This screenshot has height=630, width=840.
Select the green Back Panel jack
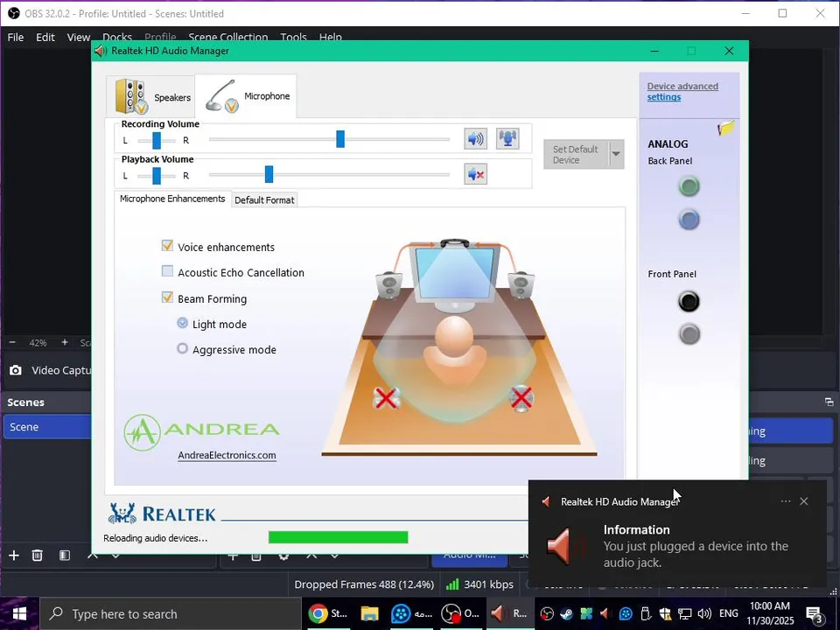click(x=689, y=185)
